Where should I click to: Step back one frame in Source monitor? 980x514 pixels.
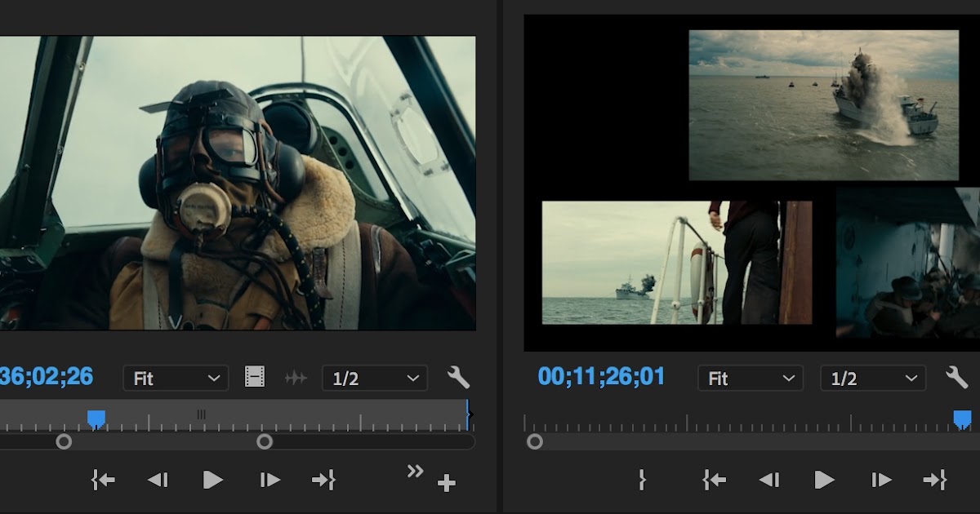[x=158, y=480]
